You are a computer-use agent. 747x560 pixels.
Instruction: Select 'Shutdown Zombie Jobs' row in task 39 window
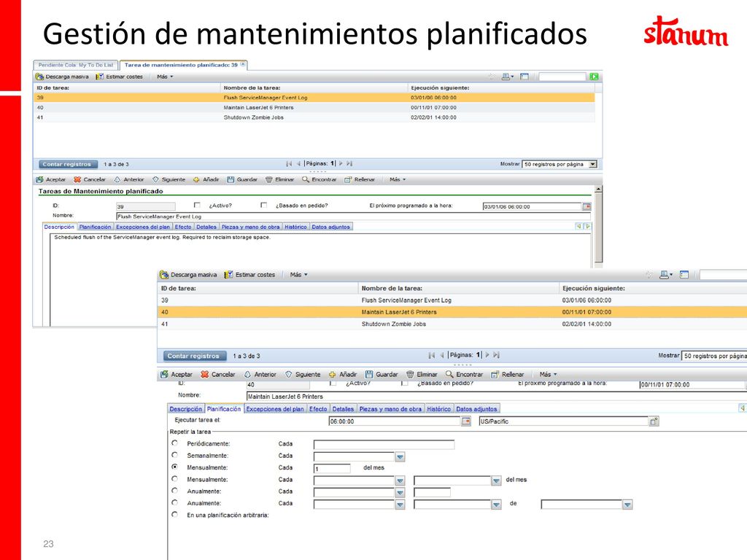click(x=314, y=117)
